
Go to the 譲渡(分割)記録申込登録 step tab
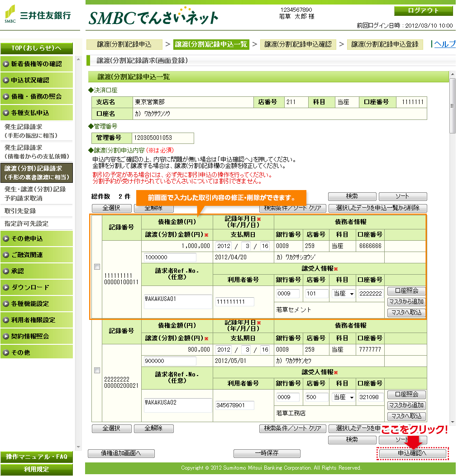pyautogui.click(x=385, y=44)
